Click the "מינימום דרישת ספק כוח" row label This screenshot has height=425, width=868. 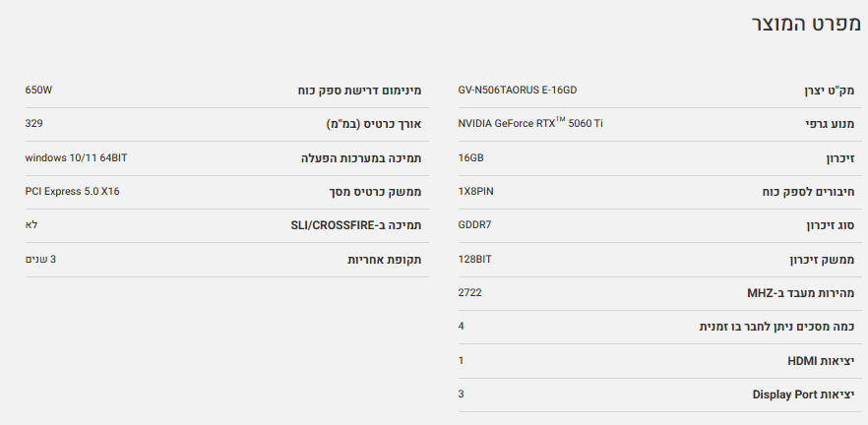coord(359,91)
